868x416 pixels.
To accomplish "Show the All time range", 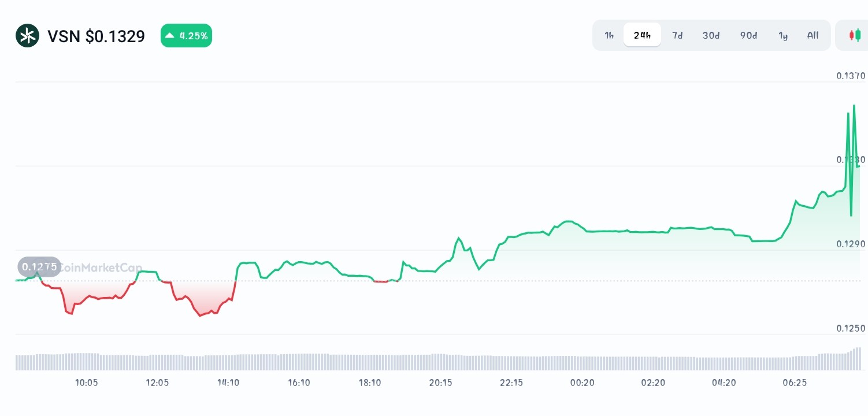I will [x=813, y=35].
